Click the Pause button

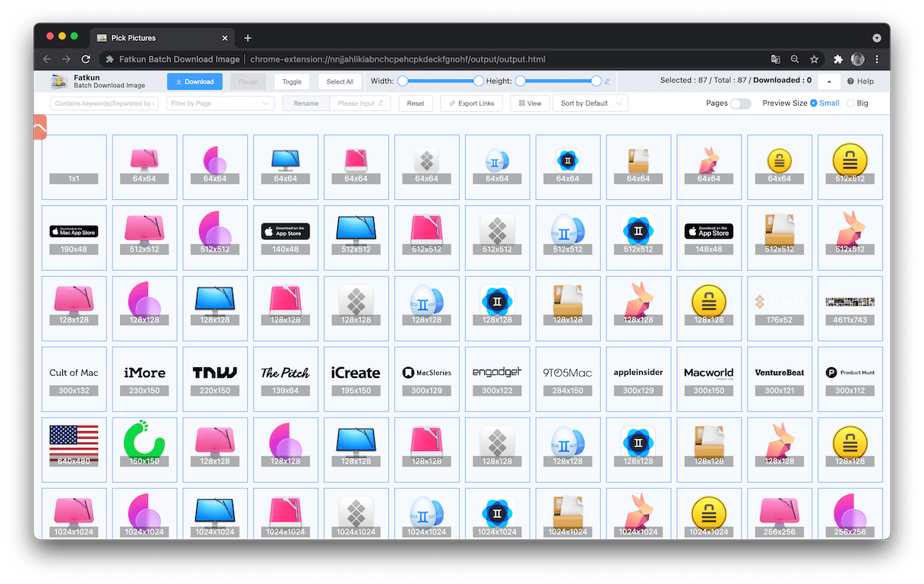pos(248,81)
